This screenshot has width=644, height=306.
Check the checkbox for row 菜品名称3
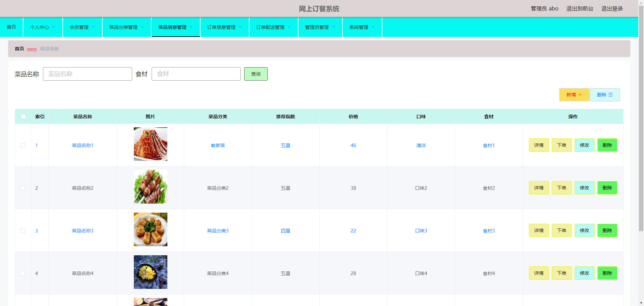point(23,231)
